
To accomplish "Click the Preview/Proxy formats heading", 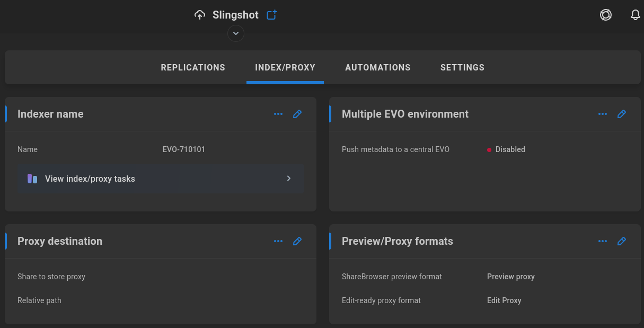I will pos(398,241).
